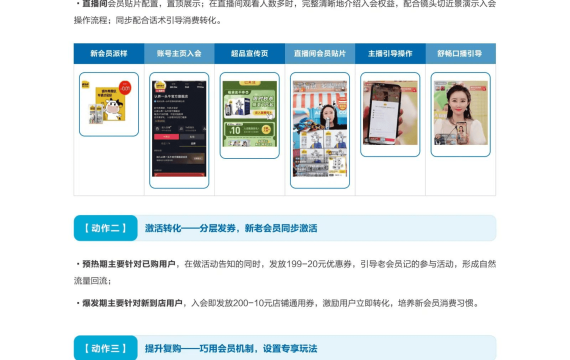Open the female host portrait thumbnail
This screenshot has height=360, width=570.
click(461, 114)
